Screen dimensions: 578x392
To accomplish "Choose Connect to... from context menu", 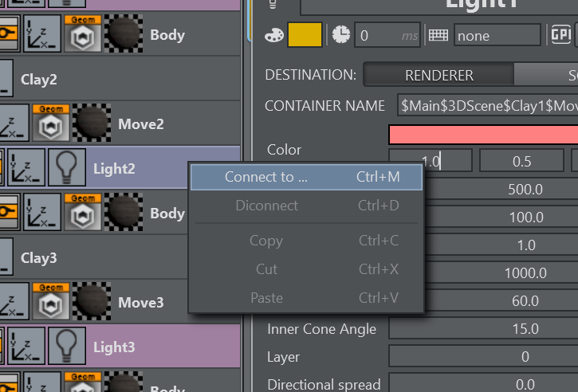I will tap(307, 177).
